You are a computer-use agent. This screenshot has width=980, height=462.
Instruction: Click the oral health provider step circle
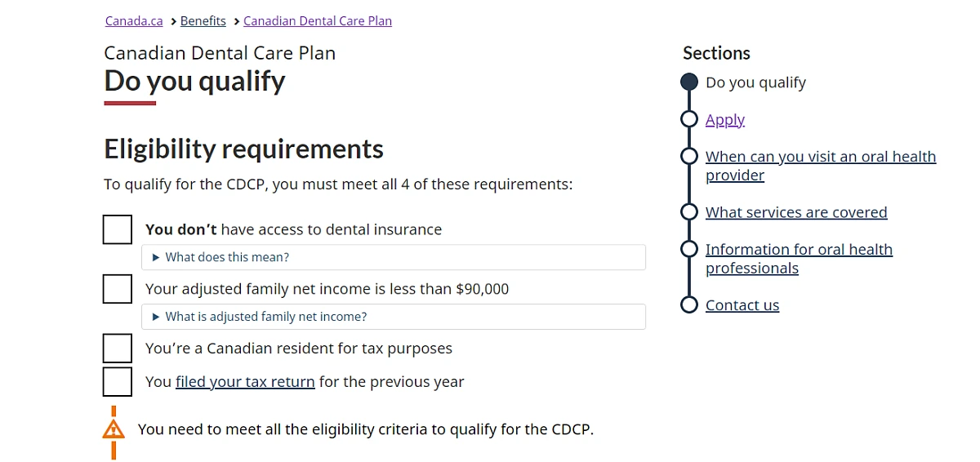click(689, 157)
